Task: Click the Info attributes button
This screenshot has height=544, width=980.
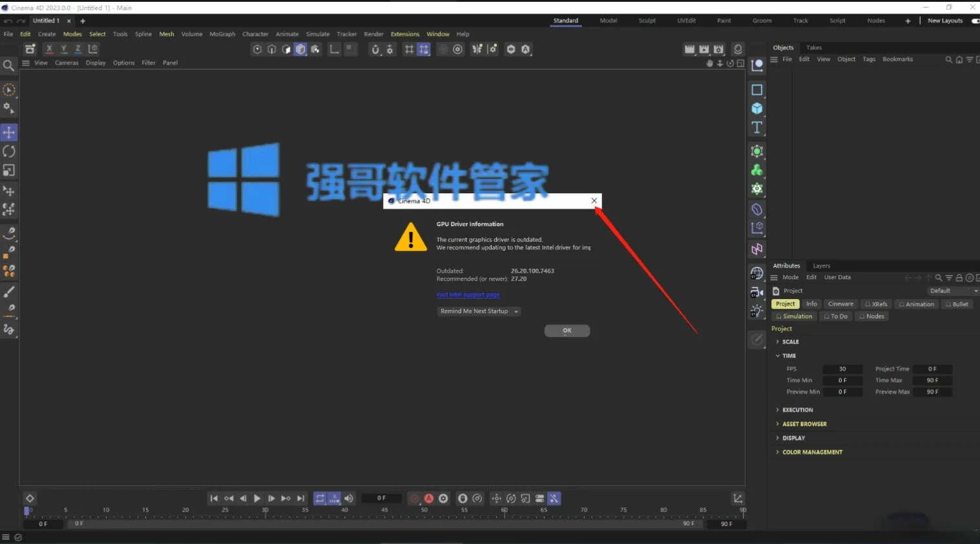Action: pyautogui.click(x=811, y=304)
